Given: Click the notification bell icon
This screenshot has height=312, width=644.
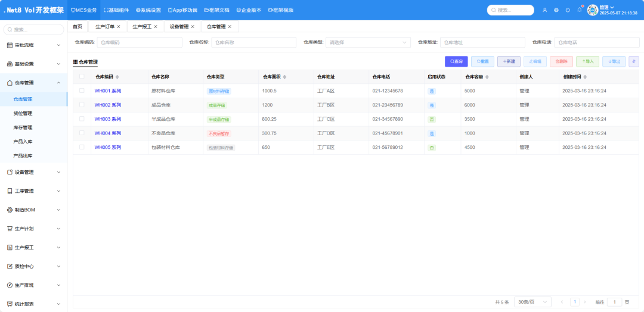Looking at the screenshot, I should click(x=578, y=10).
